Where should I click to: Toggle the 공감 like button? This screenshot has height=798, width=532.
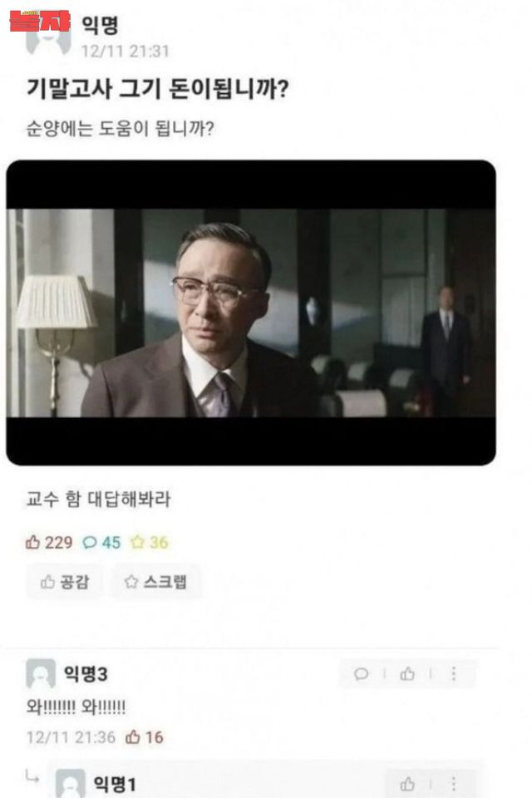pos(65,581)
